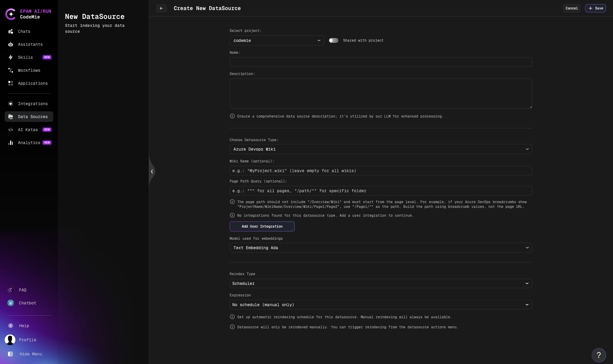The width and height of the screenshot is (613, 364).
Task: Click the FAQ icon
Action: pyautogui.click(x=11, y=290)
